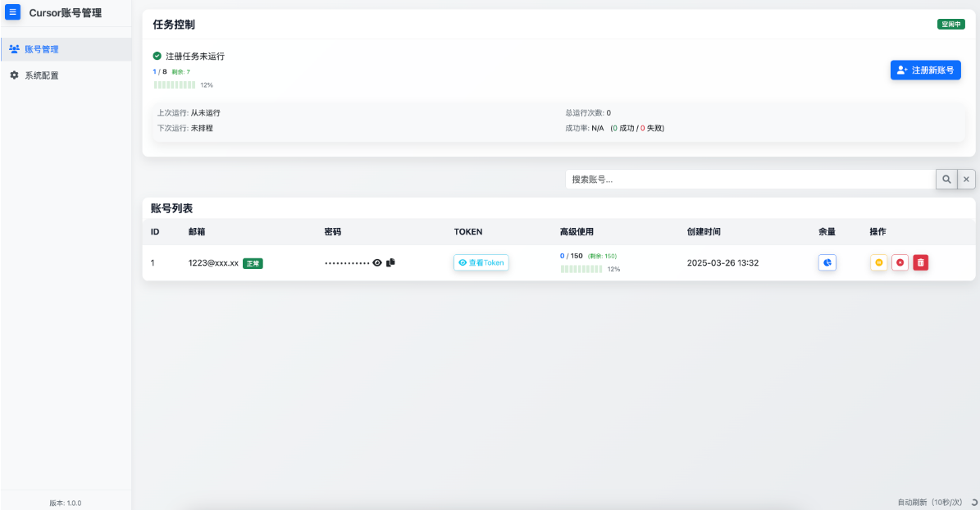
Task: Click the 注册新账号 button
Action: pyautogui.click(x=926, y=70)
